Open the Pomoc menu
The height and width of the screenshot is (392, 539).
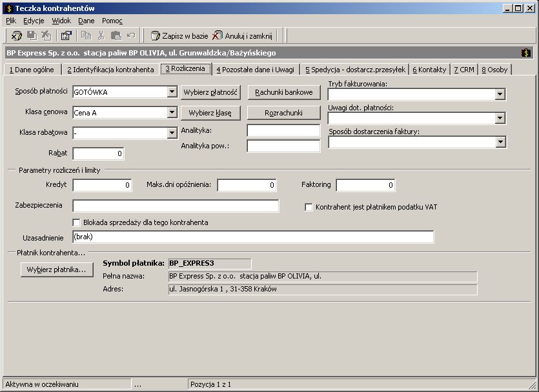click(112, 21)
